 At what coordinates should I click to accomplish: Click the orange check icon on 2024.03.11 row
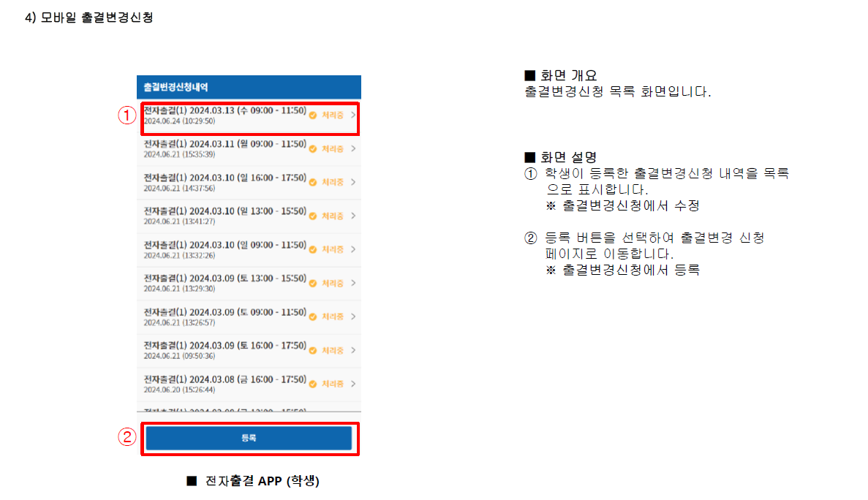coord(312,149)
